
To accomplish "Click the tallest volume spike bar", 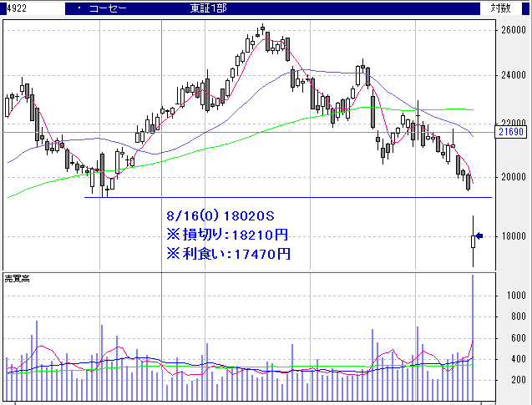I will [x=473, y=334].
